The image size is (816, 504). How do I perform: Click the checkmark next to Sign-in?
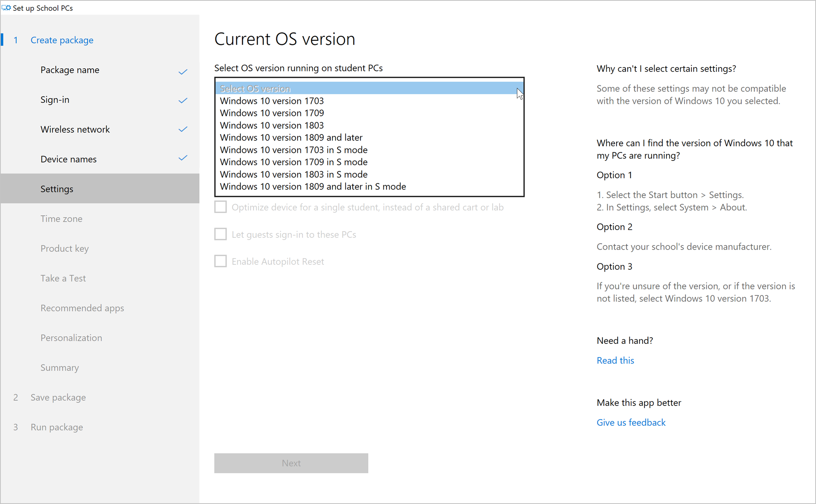[x=183, y=101]
